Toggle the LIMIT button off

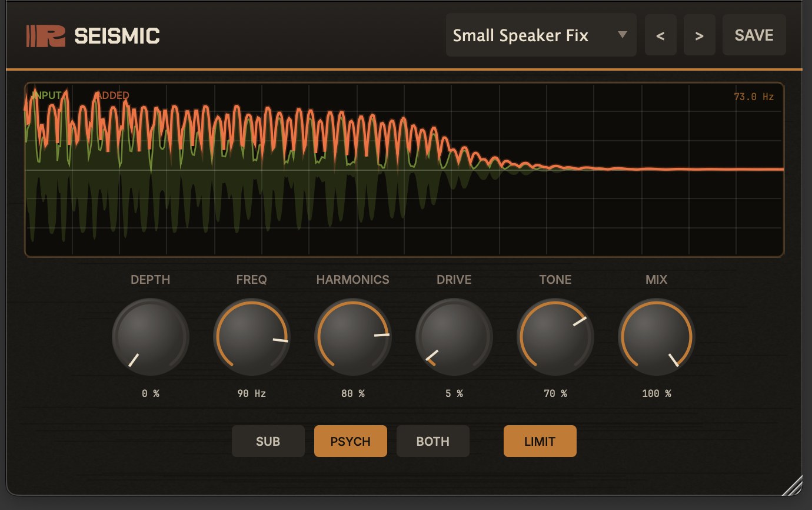[x=540, y=441]
